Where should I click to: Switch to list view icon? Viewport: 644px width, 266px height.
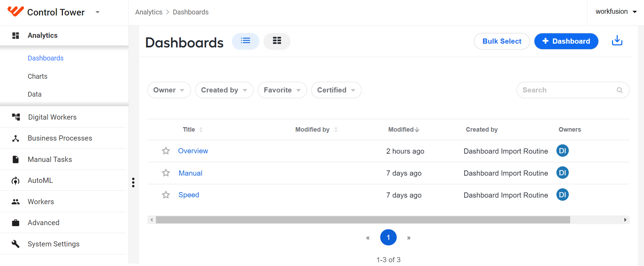point(246,41)
